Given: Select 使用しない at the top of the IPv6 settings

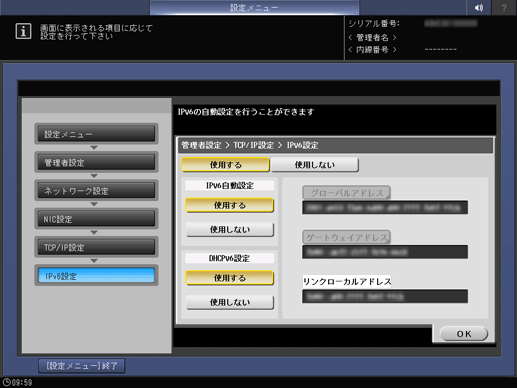Looking at the screenshot, I should click(315, 165).
